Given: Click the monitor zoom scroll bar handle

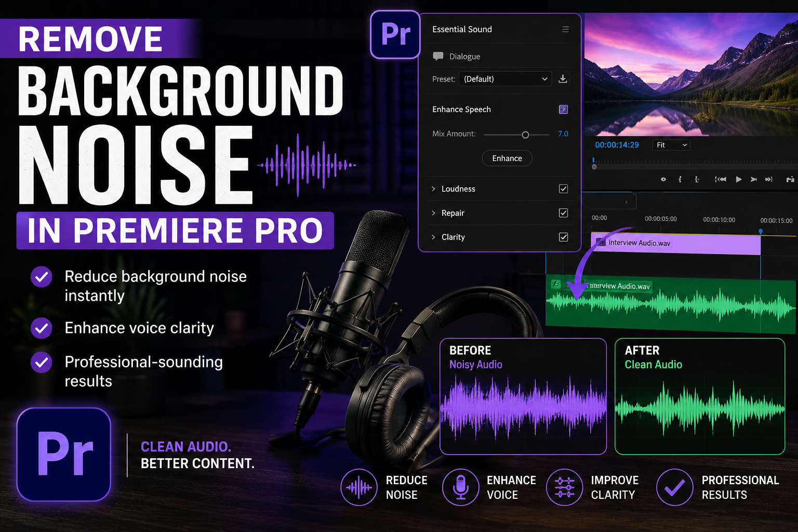Looking at the screenshot, I should click(594, 167).
